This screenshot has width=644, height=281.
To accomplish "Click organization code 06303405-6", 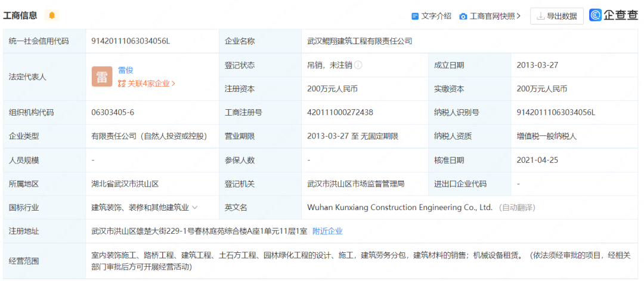I will coord(113,113).
